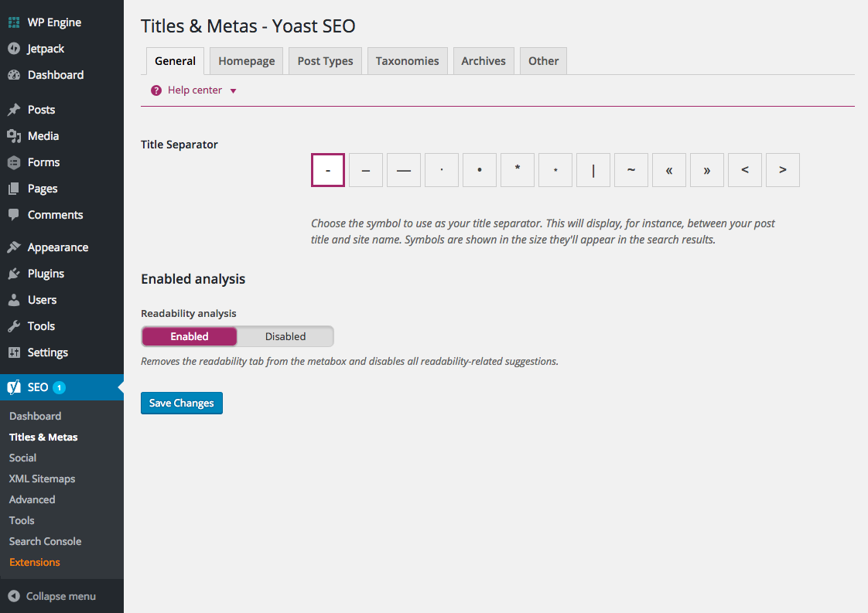Screen dimensions: 868x613
Task: Select the bullet title separator
Action: 480,170
